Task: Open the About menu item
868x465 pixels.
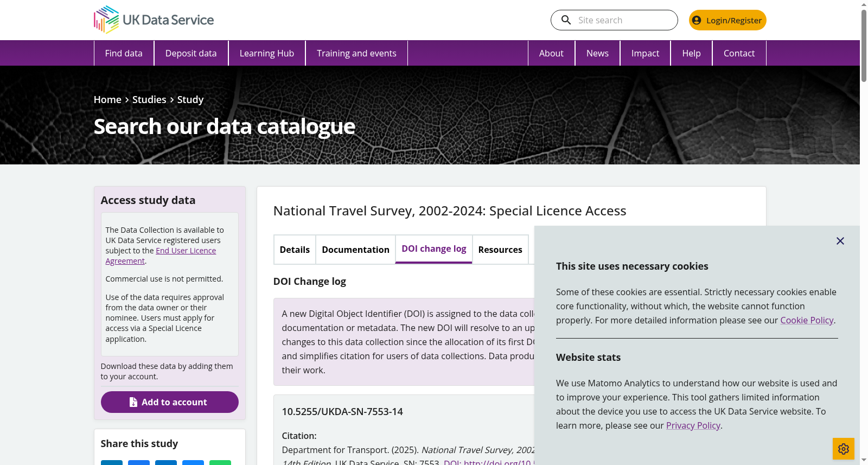Action: pyautogui.click(x=551, y=53)
